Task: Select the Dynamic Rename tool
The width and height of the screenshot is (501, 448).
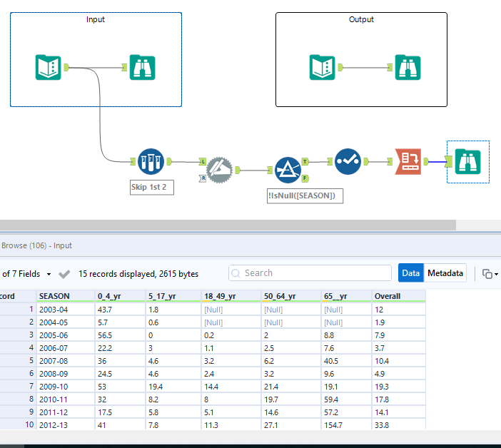Action: pos(219,170)
